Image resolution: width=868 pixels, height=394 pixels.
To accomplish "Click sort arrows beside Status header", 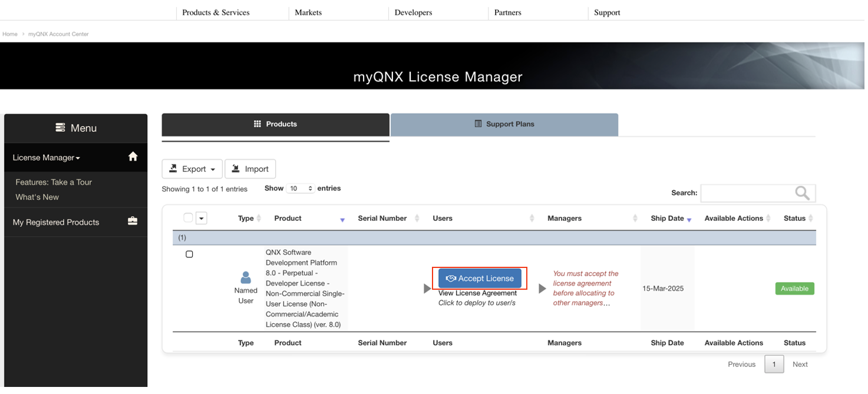I will 811,218.
